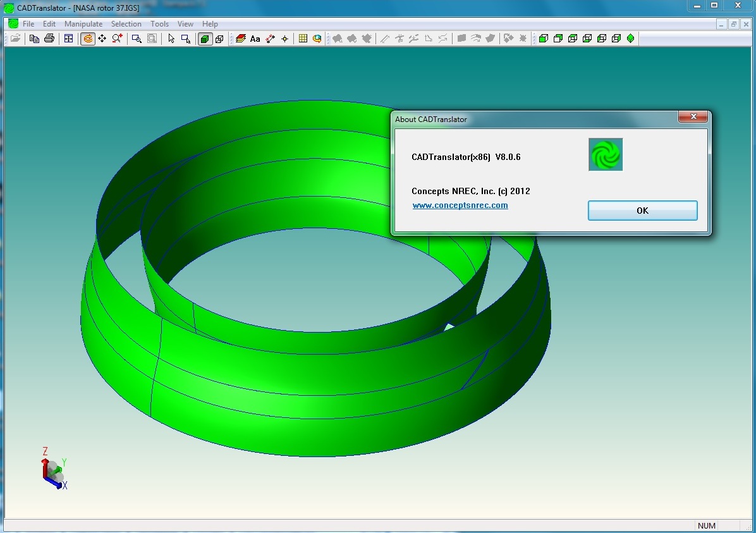The height and width of the screenshot is (533, 756).
Task: Click the Open file folder icon
Action: [15, 39]
